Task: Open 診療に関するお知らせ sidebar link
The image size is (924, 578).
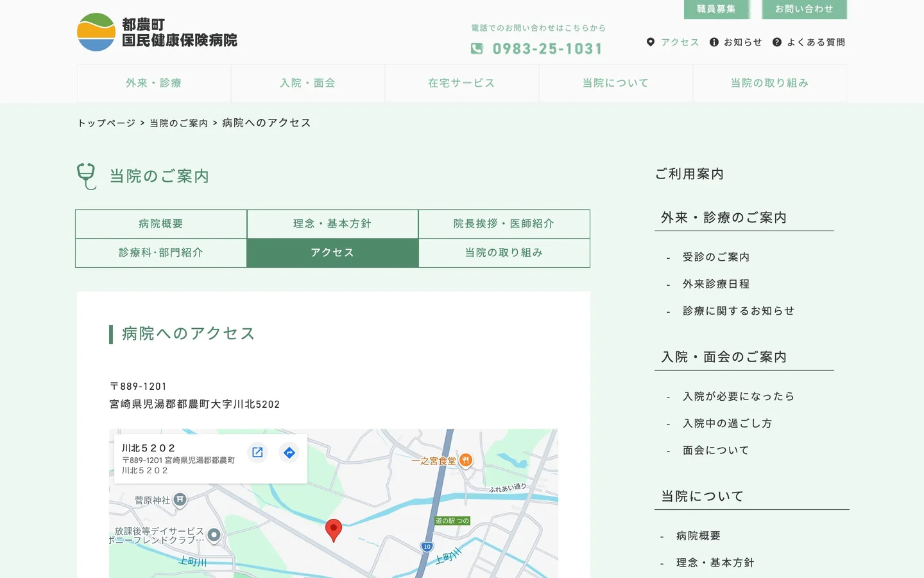Action: [739, 311]
